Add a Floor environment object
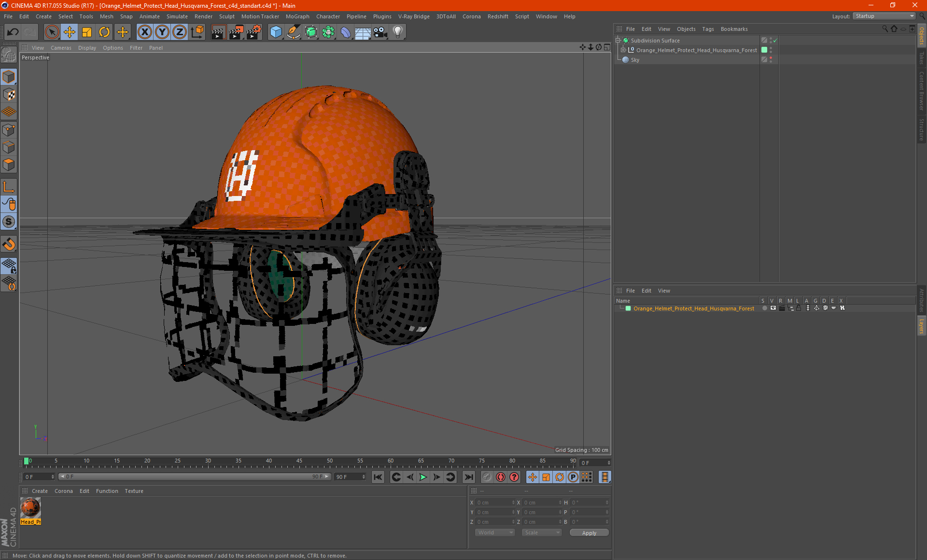927x560 pixels. (x=363, y=32)
